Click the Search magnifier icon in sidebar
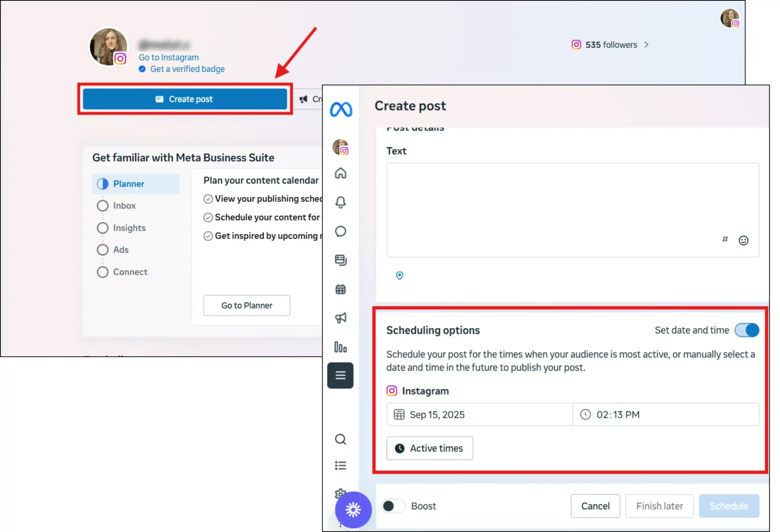Screen dimensions: 780x532 [340, 439]
